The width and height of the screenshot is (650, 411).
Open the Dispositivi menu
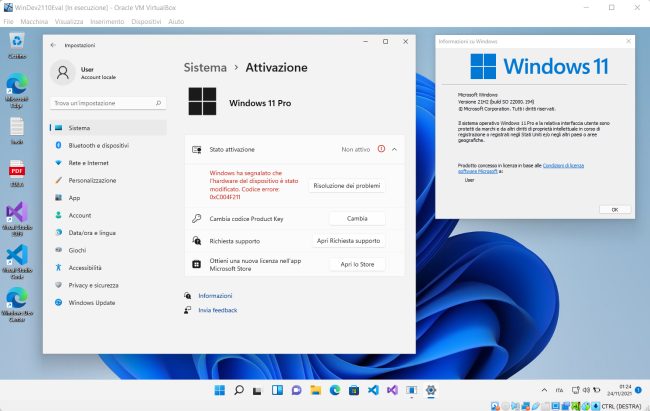click(146, 22)
